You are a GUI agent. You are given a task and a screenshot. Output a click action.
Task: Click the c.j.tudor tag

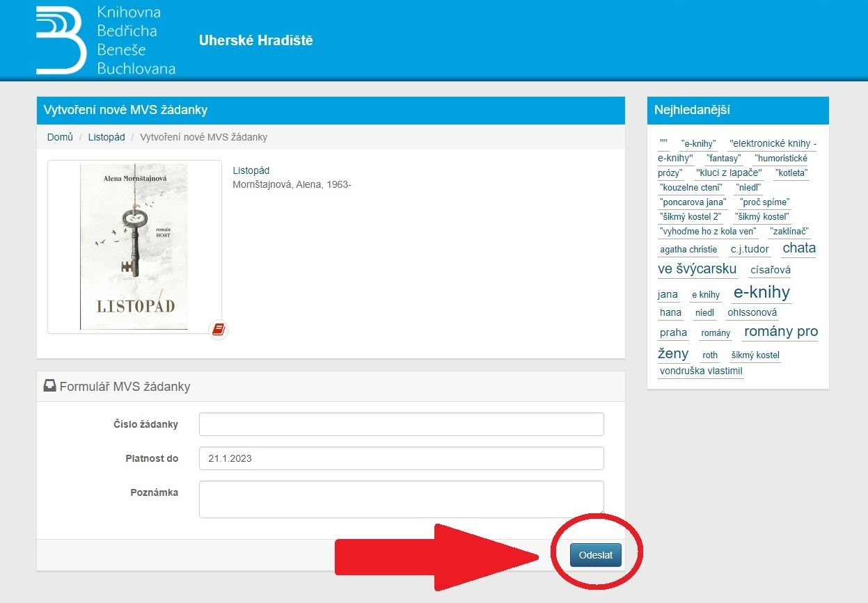pyautogui.click(x=750, y=249)
